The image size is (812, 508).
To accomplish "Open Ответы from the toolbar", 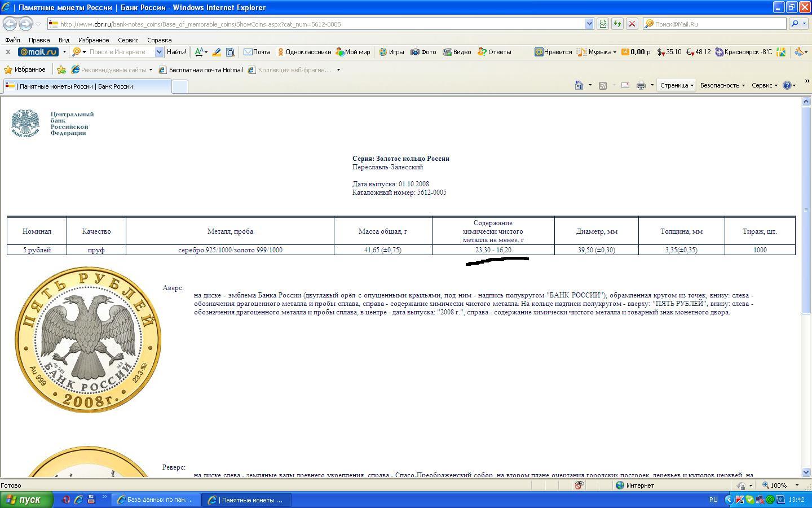I will click(x=495, y=52).
